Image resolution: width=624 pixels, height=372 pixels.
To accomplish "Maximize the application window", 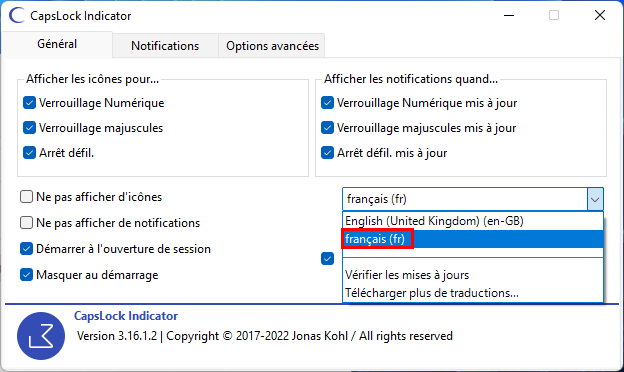I will 554,16.
